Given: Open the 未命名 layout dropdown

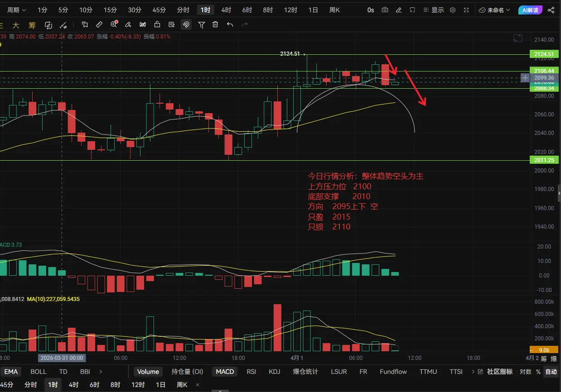Looking at the screenshot, I should [x=494, y=10].
